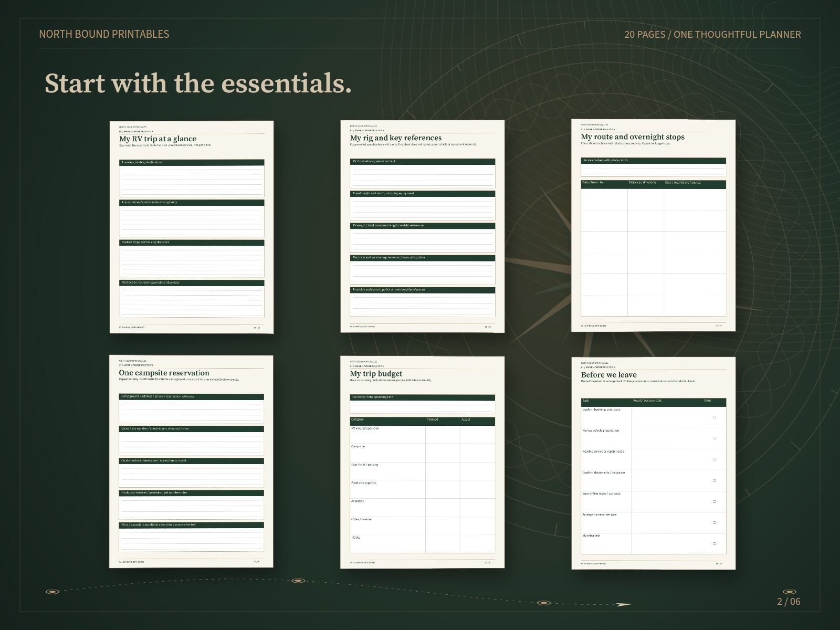
Task: Click the 'Result / person / date' column header
Action: point(647,401)
